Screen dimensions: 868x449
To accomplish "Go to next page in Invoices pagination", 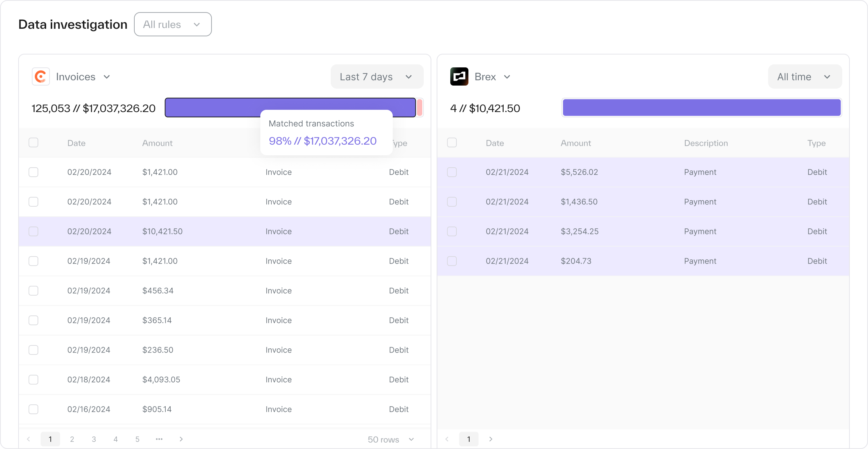I will click(181, 439).
